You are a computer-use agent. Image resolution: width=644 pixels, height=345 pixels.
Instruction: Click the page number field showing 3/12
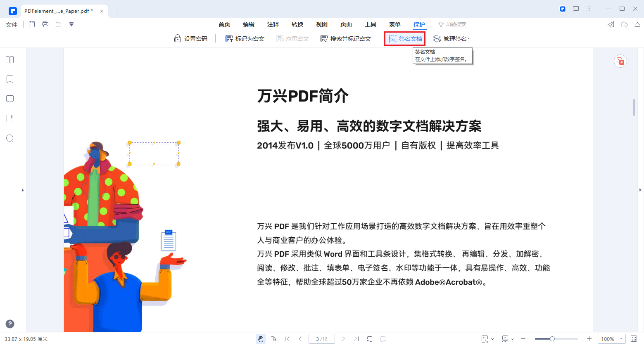pos(321,338)
